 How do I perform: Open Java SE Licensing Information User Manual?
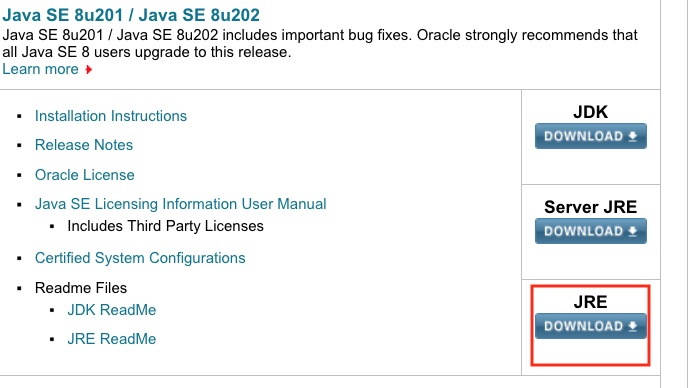[180, 204]
